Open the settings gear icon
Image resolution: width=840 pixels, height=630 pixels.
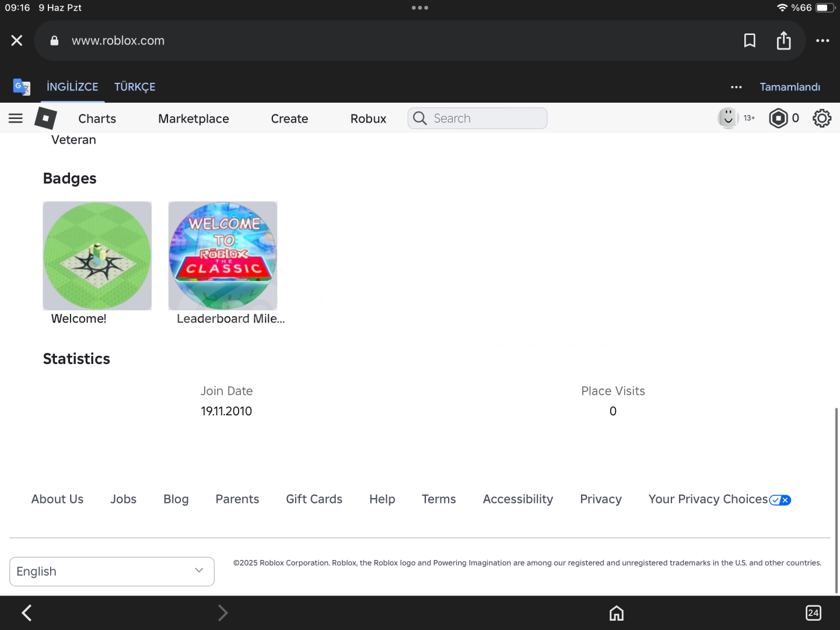coord(822,118)
